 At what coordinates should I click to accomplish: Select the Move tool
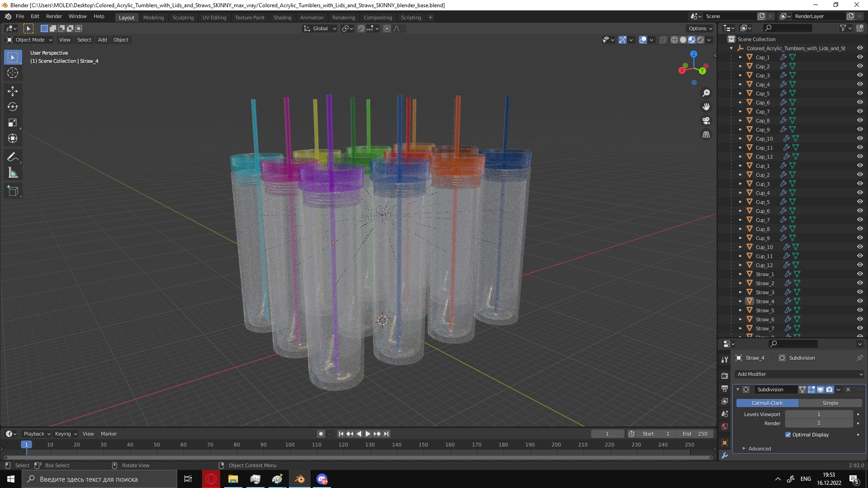(13, 91)
